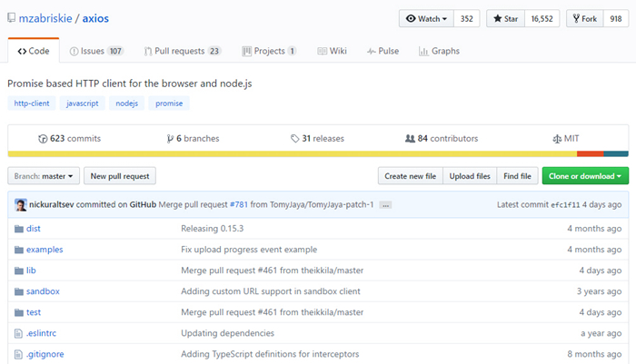Click the tag icon beside 31 releases
Viewport: 636px width, 364px height.
tap(295, 139)
